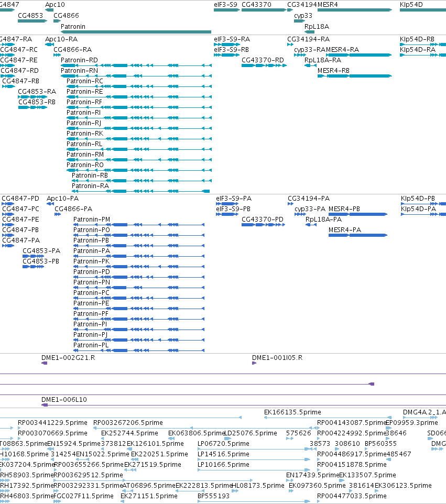Image resolution: width=446 pixels, height=504 pixels.
Task: Select the CG4847-RC transcript label
Action: 19,50
